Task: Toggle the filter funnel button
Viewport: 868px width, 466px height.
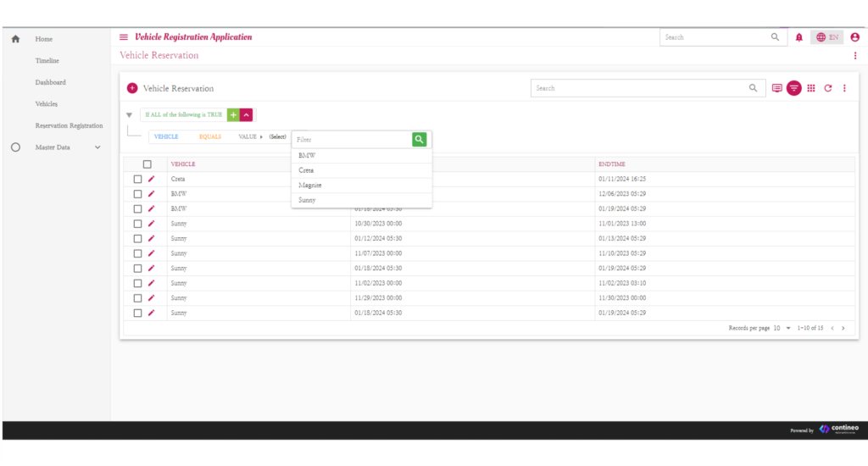Action: pyautogui.click(x=793, y=88)
